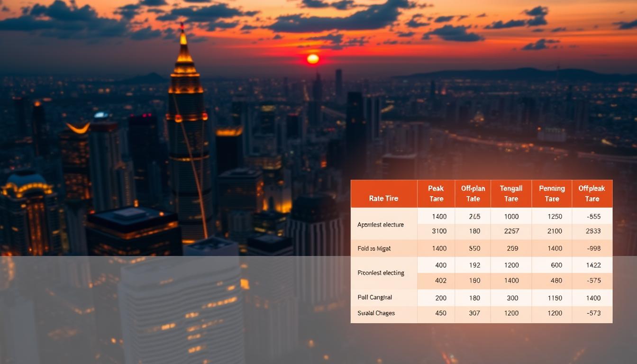Click the cell showing 2257
The image size is (637, 364).
coord(511,231)
